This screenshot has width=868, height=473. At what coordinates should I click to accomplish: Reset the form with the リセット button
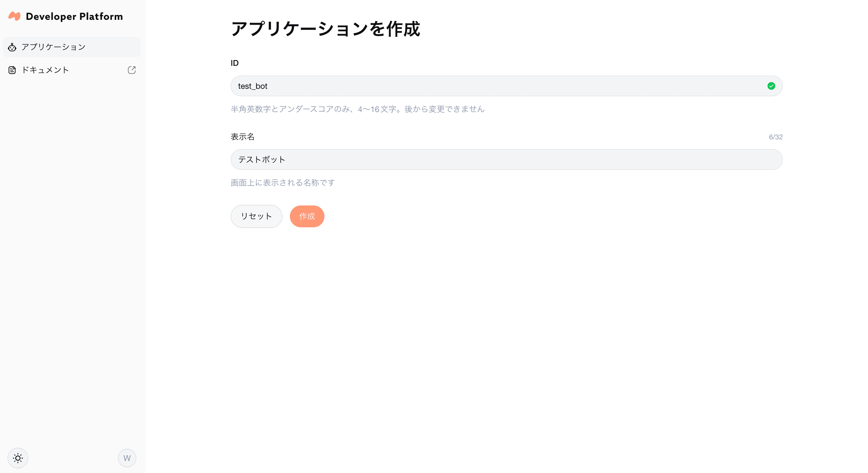[x=256, y=216]
